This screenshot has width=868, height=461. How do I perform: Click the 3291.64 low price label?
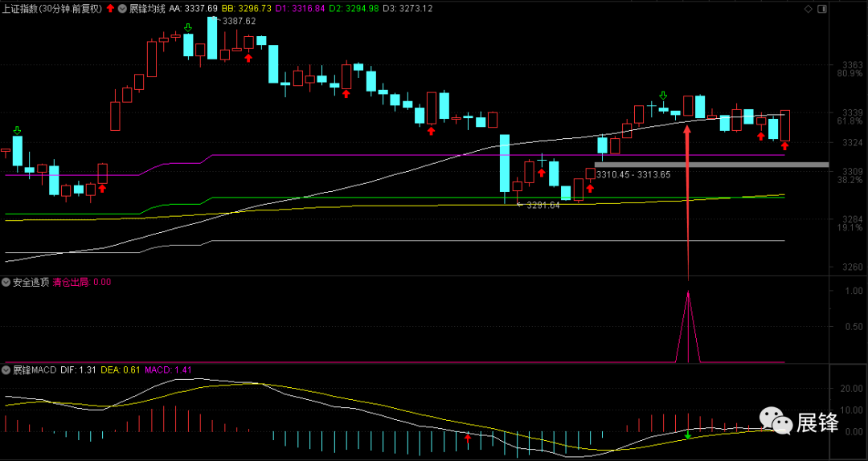543,205
